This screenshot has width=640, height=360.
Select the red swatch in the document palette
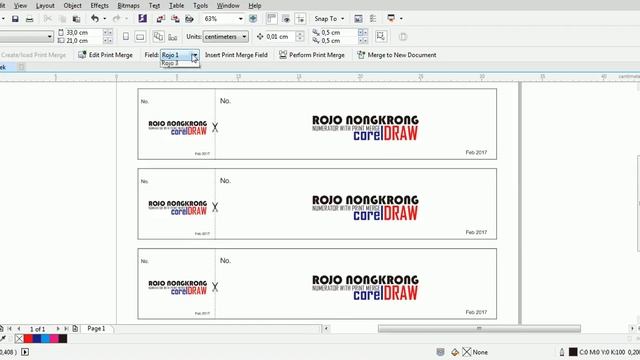click(28, 338)
